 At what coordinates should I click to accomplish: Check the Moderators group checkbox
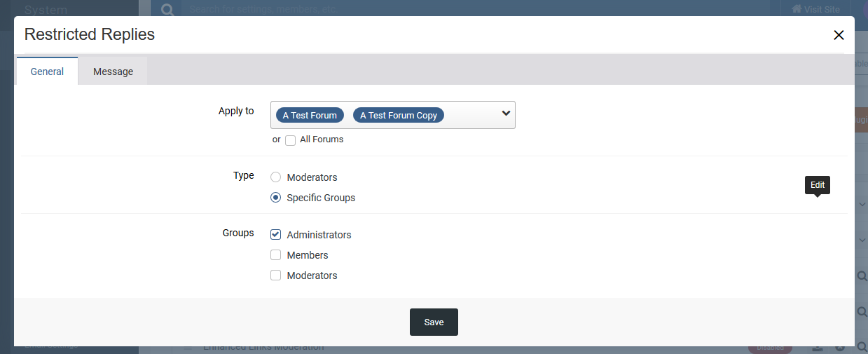(x=276, y=275)
